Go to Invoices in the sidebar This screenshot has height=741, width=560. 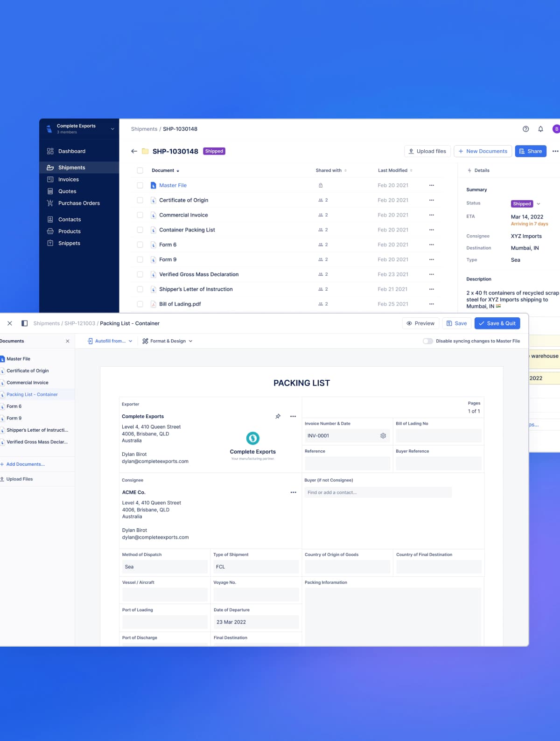click(68, 180)
